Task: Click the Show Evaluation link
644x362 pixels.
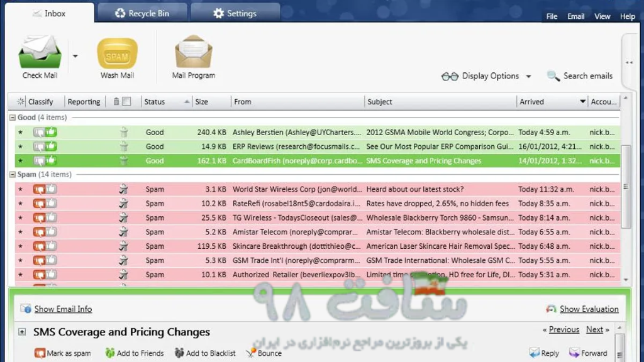Action: tap(589, 309)
